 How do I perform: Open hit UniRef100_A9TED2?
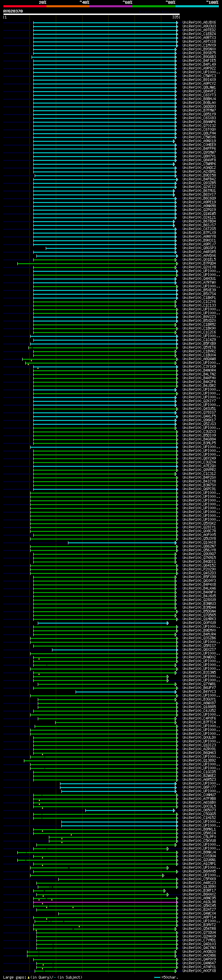[x=199, y=30]
